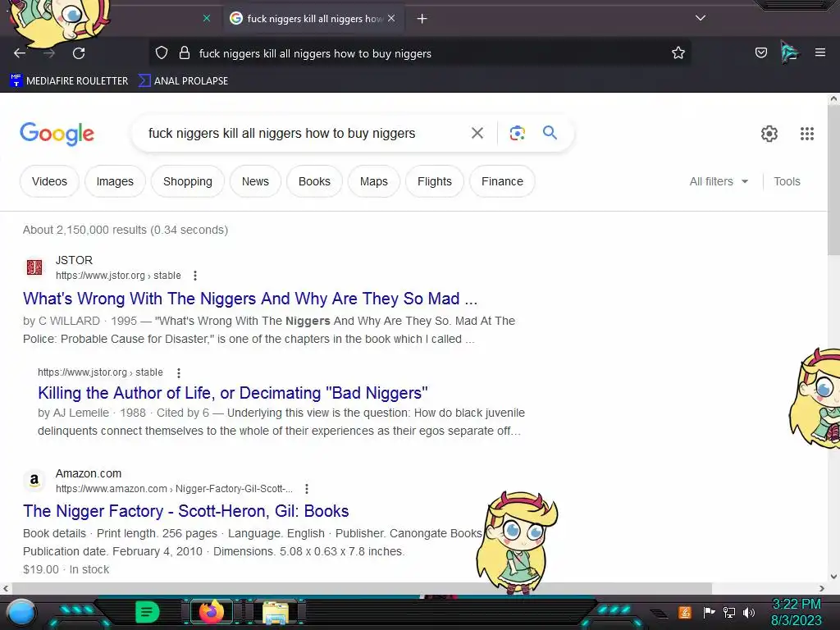
Task: Click the Google logo
Action: point(57,134)
